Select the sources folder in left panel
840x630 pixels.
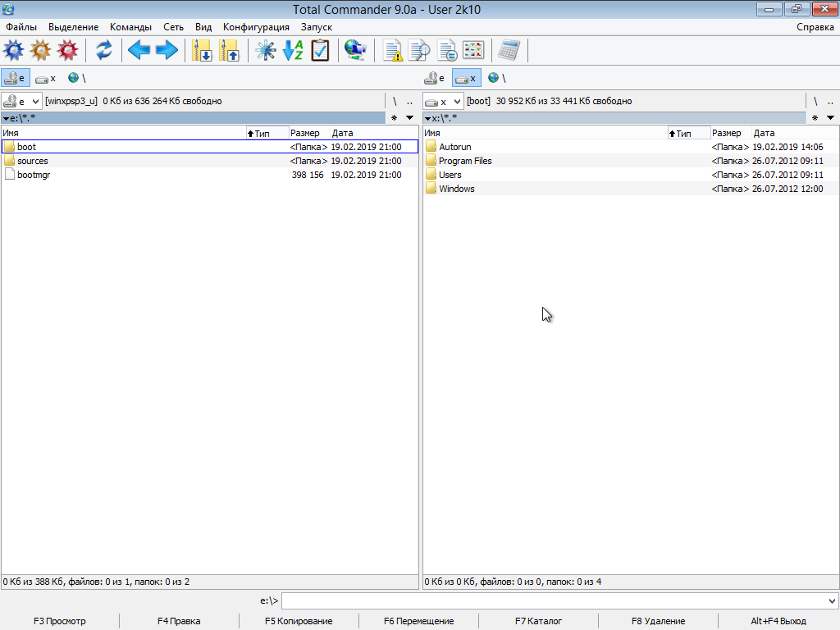210,161
